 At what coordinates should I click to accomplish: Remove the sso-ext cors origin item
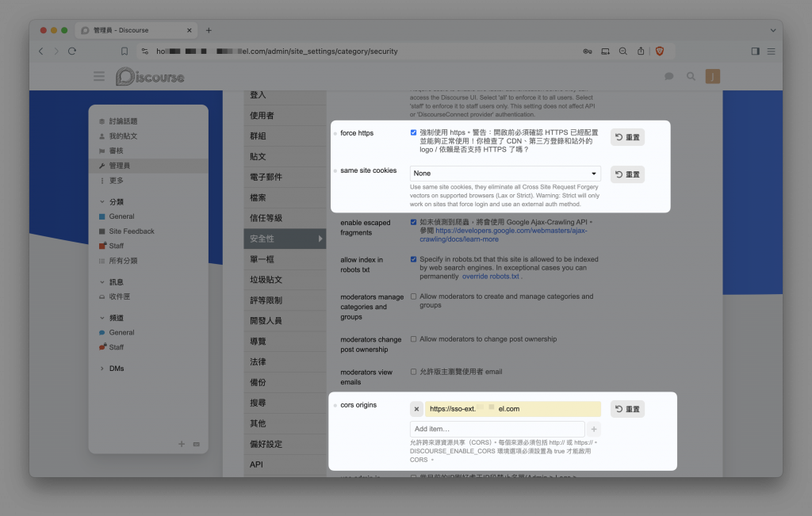(416, 409)
